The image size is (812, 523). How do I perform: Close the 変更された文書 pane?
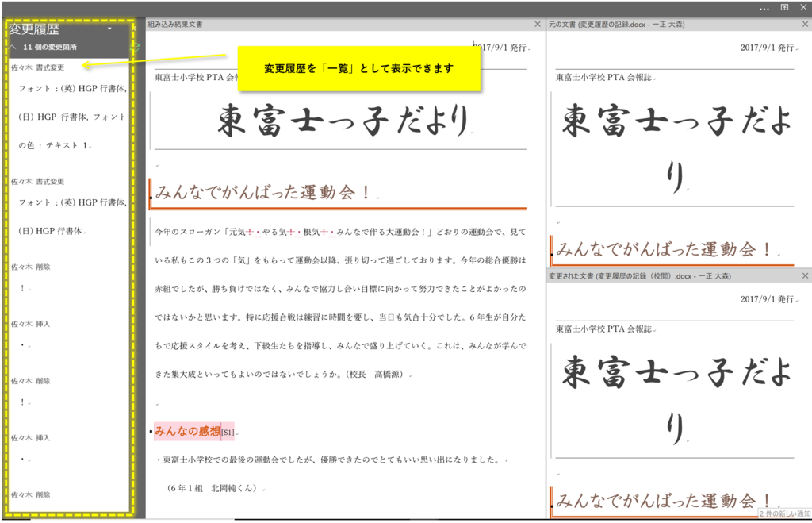pos(806,275)
